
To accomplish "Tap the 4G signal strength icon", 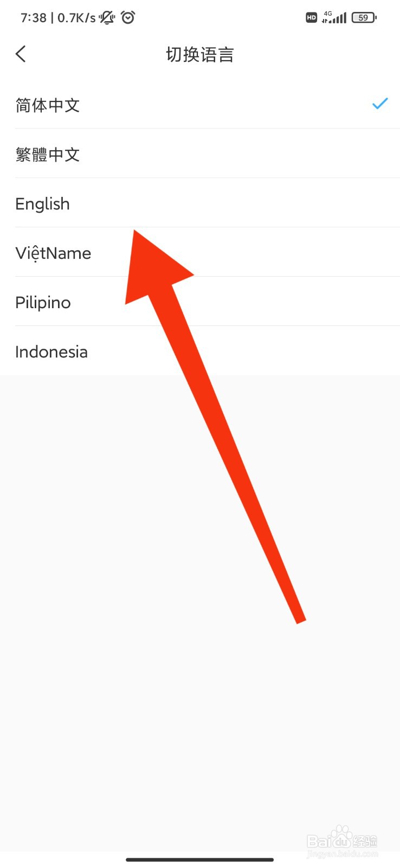I will pos(334,17).
